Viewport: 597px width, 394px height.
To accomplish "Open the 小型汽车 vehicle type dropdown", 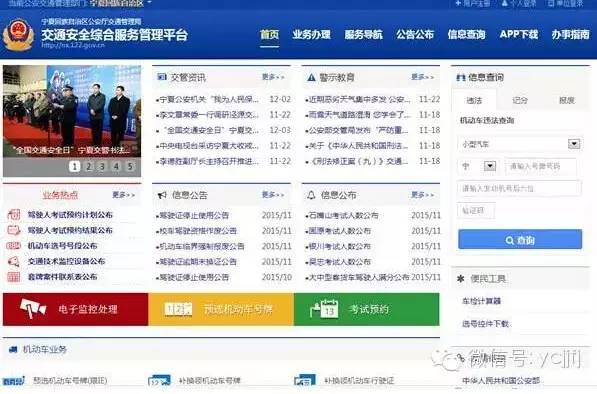I will pyautogui.click(x=519, y=144).
